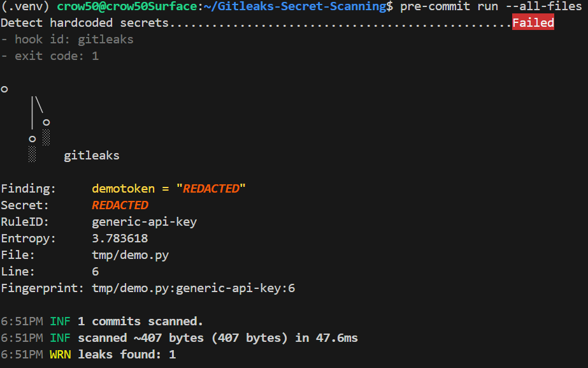The image size is (588, 368).
Task: Click the exit code 1 line
Action: 50,55
